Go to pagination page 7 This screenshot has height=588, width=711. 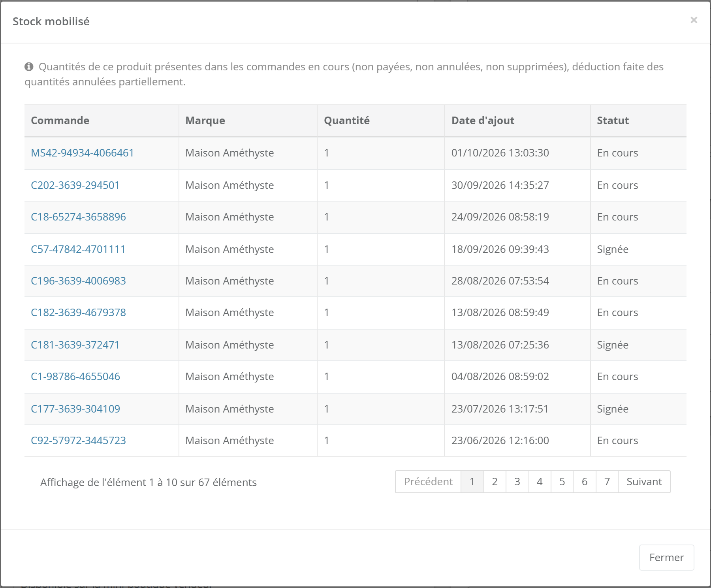click(607, 482)
